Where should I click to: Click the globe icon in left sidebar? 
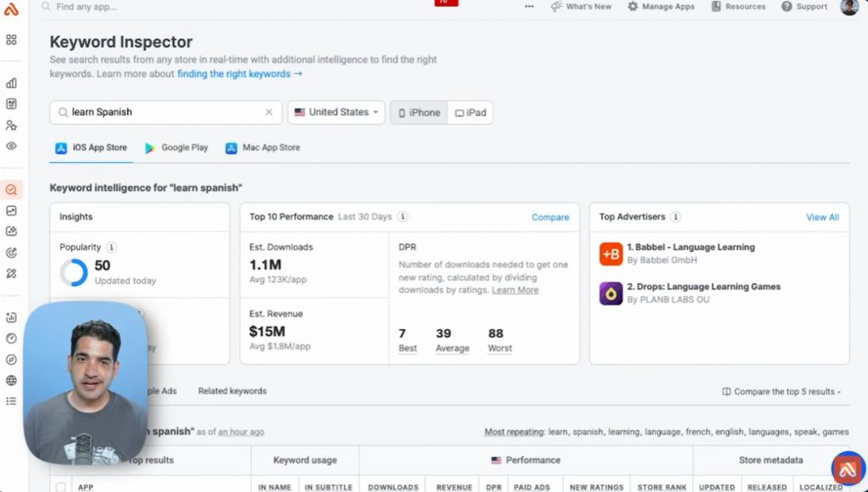[11, 380]
